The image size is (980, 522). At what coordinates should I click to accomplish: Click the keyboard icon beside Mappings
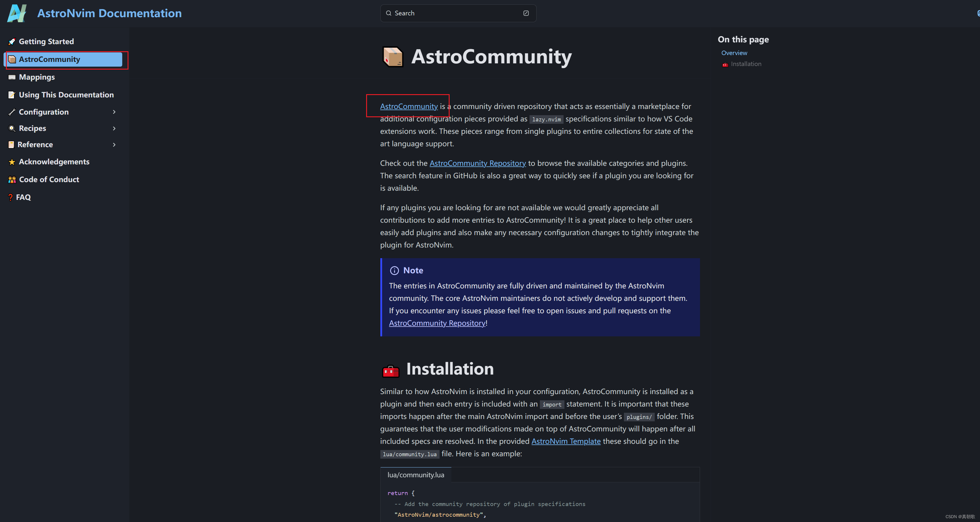point(12,77)
